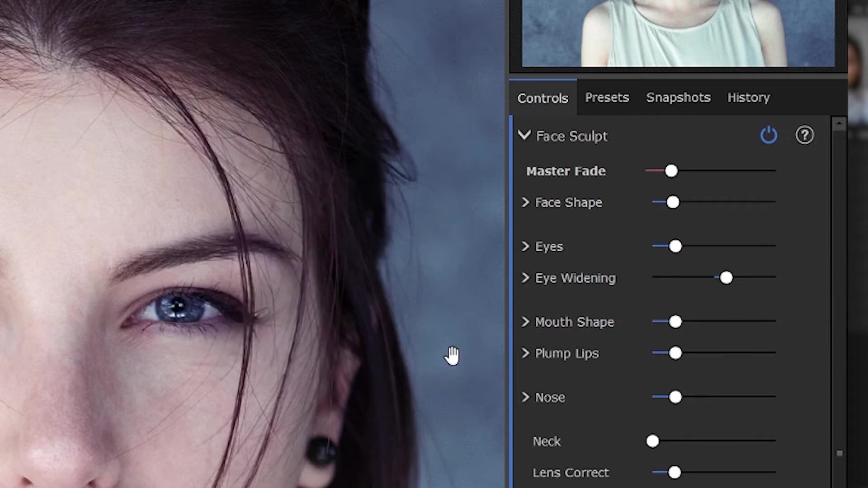Expand the Eyes controls
The height and width of the screenshot is (488, 868).
tap(525, 246)
